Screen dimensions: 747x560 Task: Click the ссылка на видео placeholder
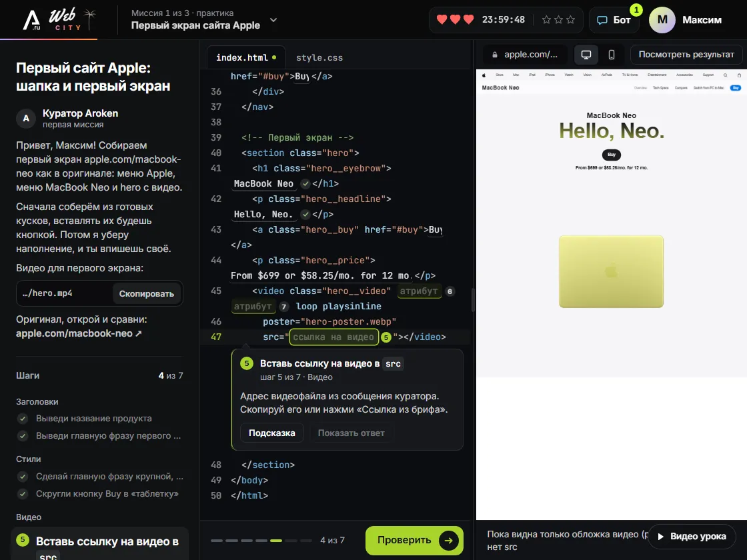tap(333, 337)
